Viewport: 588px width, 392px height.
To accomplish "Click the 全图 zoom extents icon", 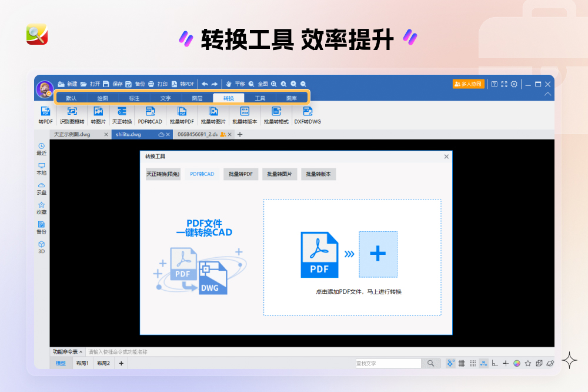I will (x=251, y=84).
